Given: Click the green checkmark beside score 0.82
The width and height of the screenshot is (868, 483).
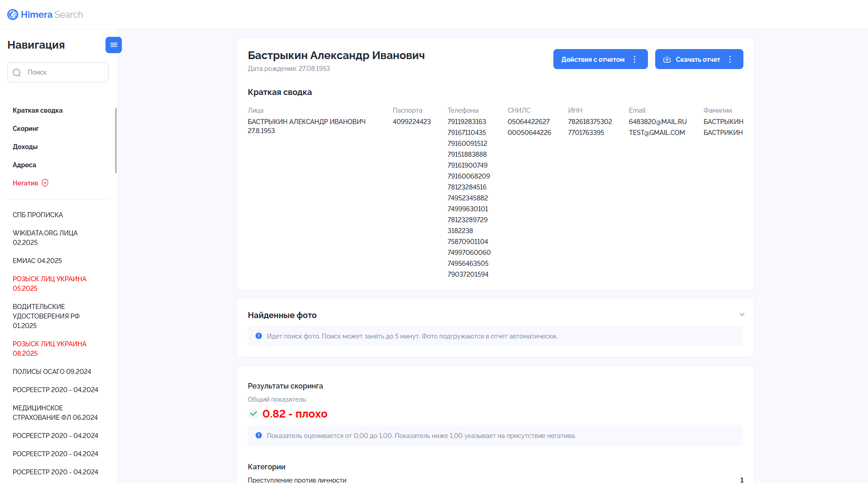Looking at the screenshot, I should tap(253, 414).
